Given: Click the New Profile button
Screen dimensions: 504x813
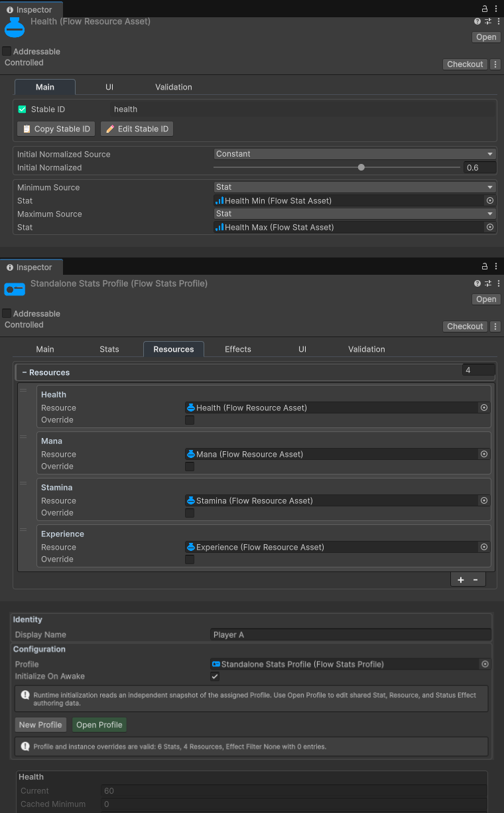Looking at the screenshot, I should click(40, 725).
